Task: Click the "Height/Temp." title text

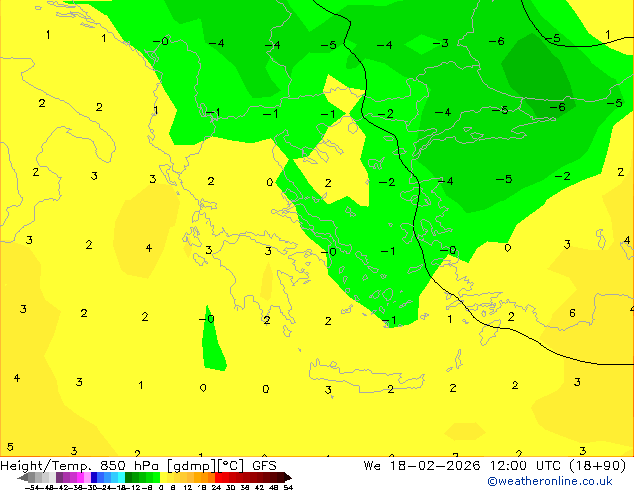Action: point(45,466)
